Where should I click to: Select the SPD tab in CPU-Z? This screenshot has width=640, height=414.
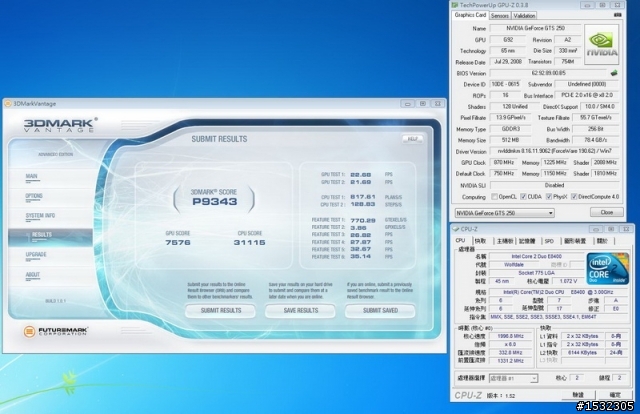click(549, 241)
